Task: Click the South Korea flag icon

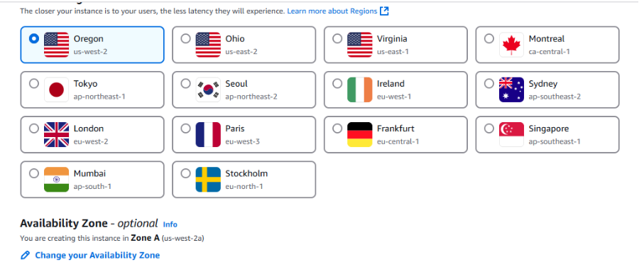Action: click(208, 89)
